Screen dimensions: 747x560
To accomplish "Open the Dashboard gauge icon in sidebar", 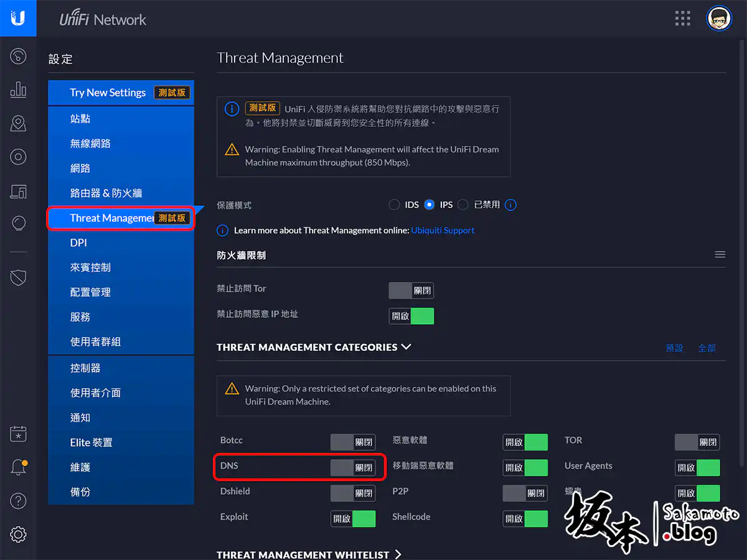I will 18,57.
